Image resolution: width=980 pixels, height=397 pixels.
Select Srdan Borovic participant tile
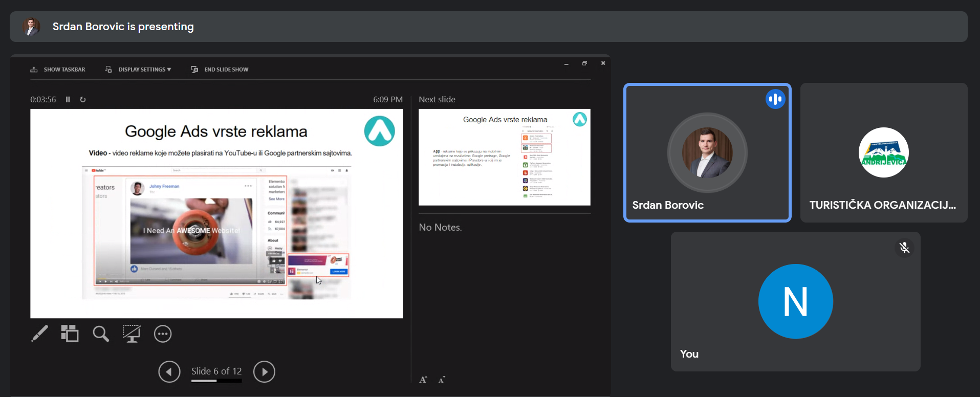(x=707, y=152)
